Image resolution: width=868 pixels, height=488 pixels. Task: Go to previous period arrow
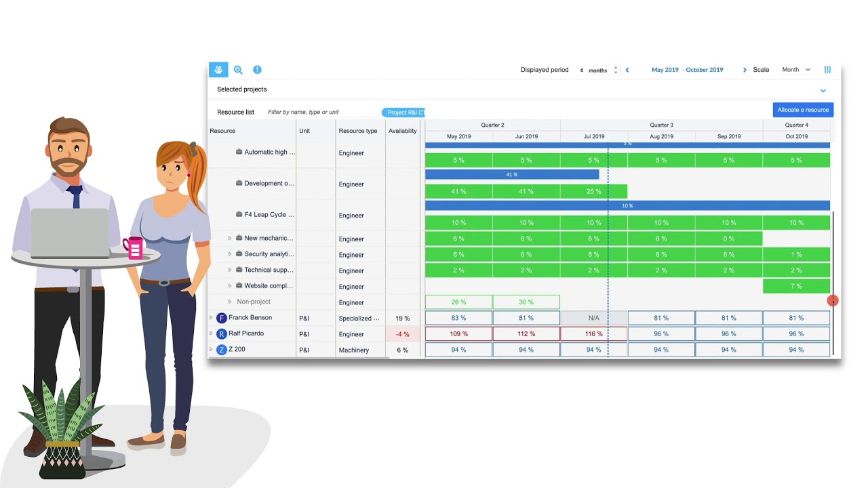pos(627,70)
